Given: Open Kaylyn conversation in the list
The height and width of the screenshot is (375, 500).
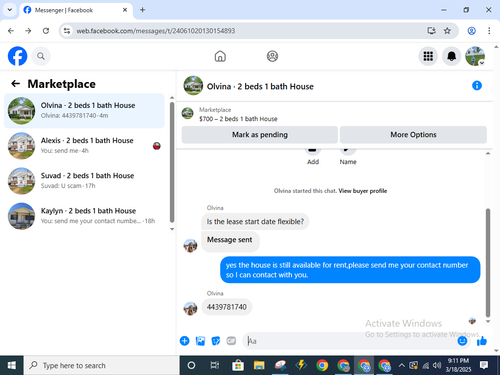Looking at the screenshot, I should coord(84,216).
